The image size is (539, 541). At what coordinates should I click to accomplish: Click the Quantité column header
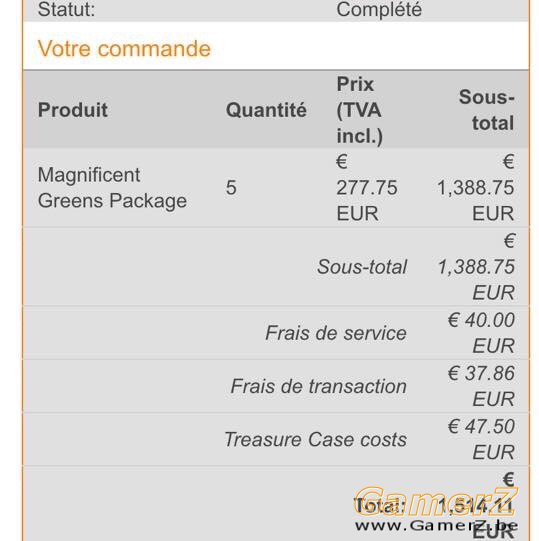pyautogui.click(x=266, y=110)
